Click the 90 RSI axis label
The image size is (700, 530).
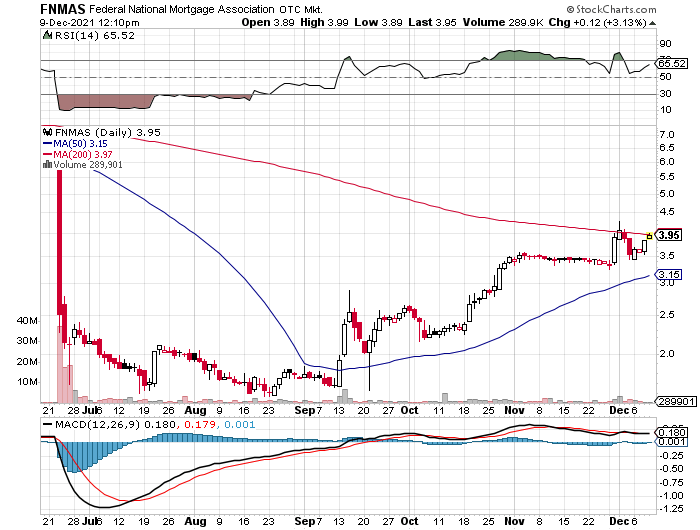point(665,44)
